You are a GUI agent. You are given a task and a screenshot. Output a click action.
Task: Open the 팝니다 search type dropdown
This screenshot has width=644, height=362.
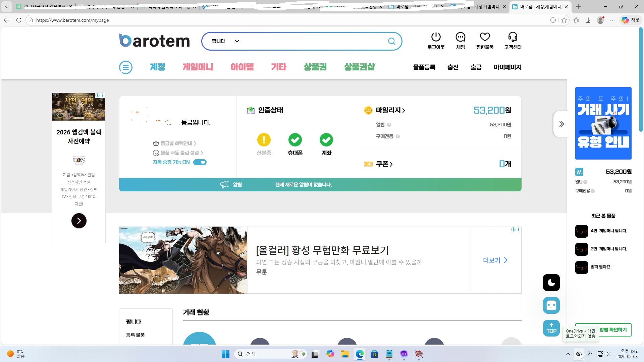[225, 41]
